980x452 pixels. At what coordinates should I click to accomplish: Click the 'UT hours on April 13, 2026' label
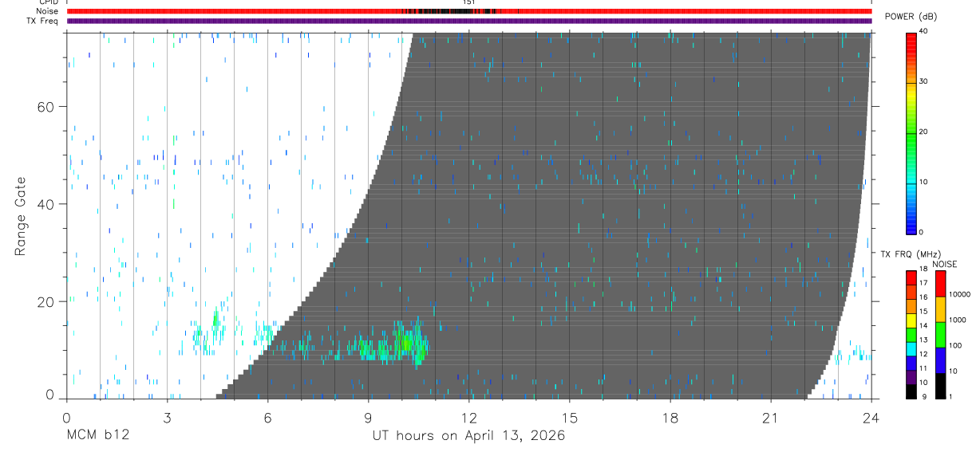(x=468, y=436)
